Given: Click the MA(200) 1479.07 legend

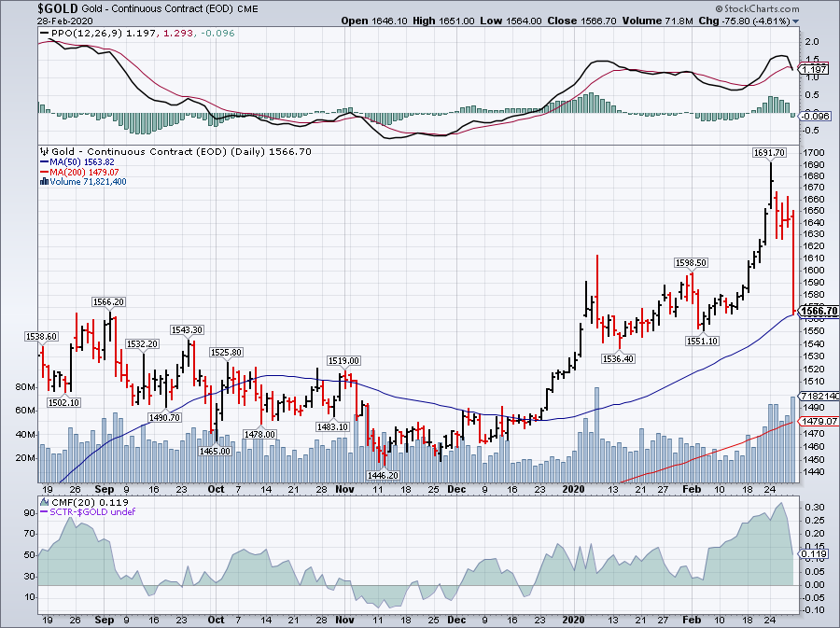Looking at the screenshot, I should coord(79,173).
